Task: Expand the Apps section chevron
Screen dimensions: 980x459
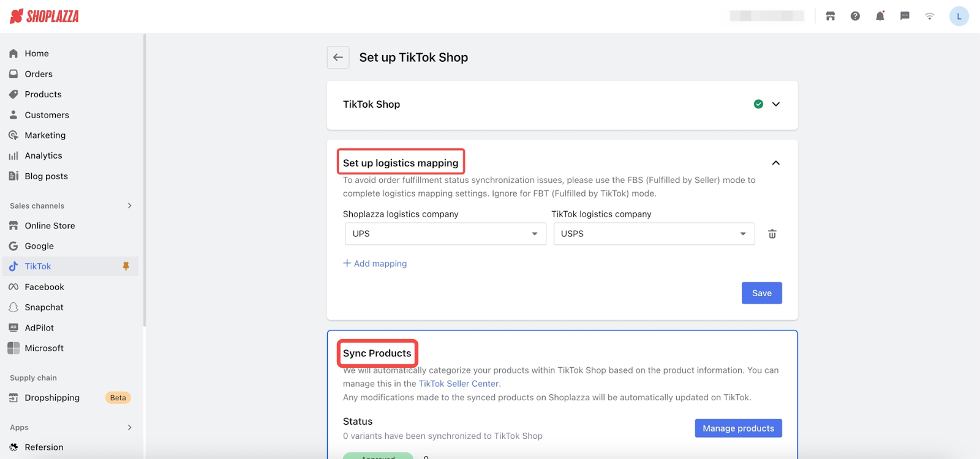Action: (x=129, y=427)
